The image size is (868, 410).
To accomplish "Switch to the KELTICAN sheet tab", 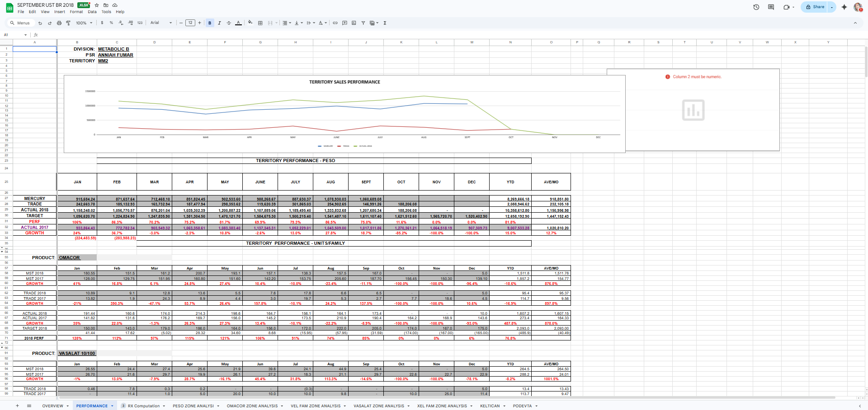I will tap(490, 406).
